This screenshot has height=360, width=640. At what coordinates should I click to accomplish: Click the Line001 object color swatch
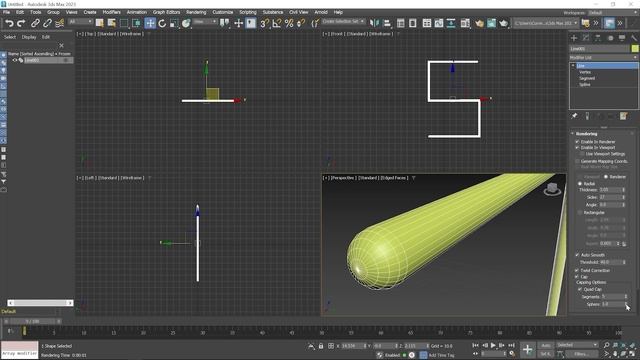pos(635,49)
